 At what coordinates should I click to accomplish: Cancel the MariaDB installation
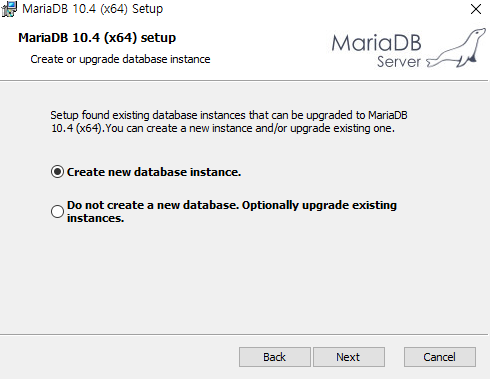click(440, 357)
